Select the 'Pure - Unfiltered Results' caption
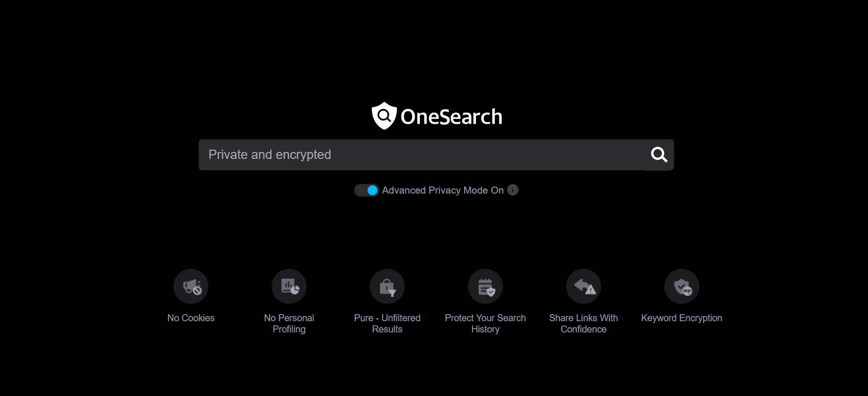Image resolution: width=868 pixels, height=396 pixels. (x=387, y=324)
